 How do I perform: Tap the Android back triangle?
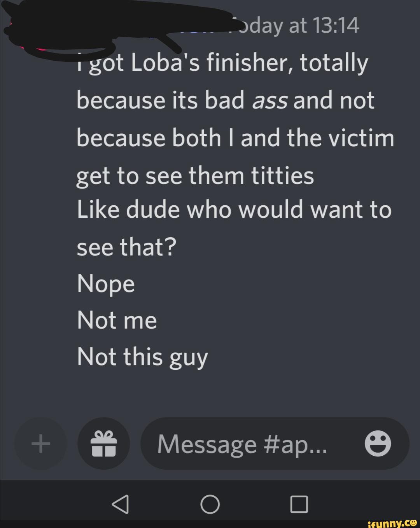(x=120, y=504)
